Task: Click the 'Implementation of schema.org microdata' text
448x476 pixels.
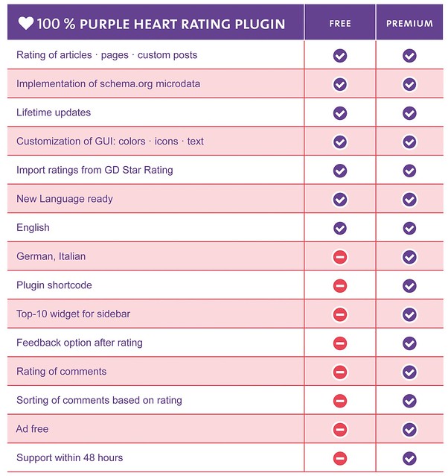Action: point(108,83)
